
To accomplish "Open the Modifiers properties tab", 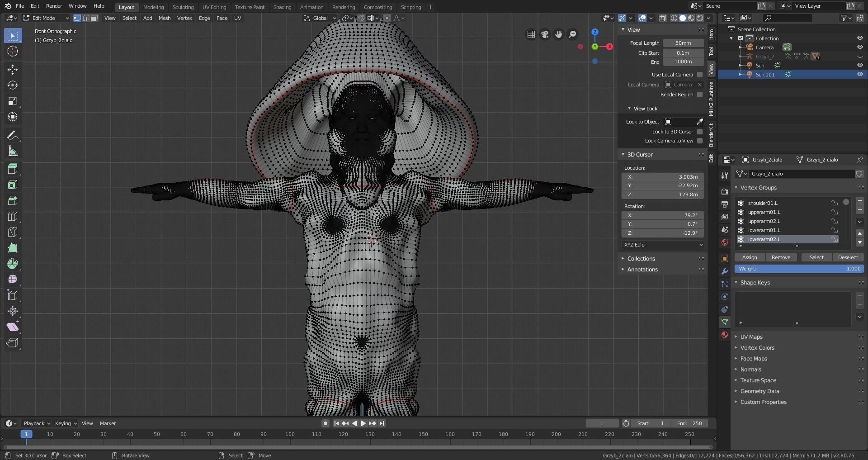I will (725, 271).
